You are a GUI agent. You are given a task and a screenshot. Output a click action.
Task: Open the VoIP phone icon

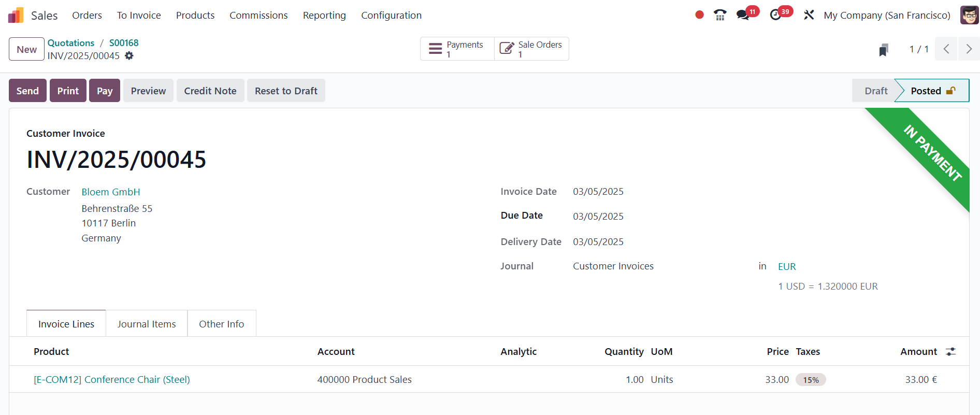click(x=720, y=15)
